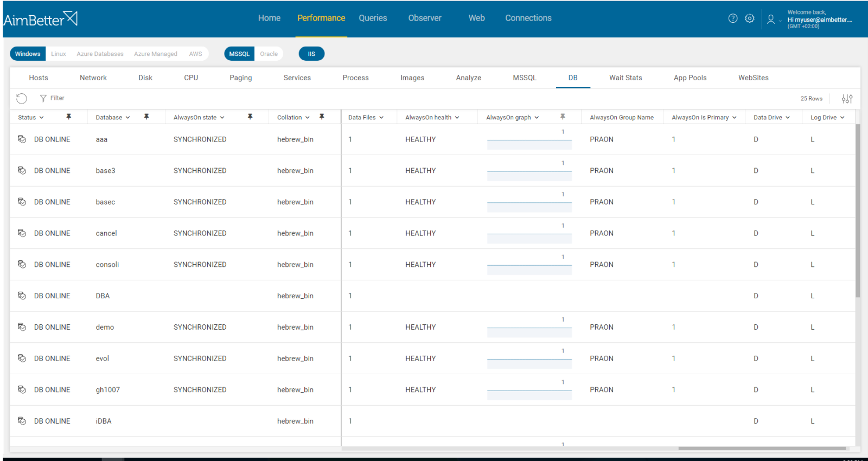Switch platform to Linux
Image resolution: width=868 pixels, height=461 pixels.
click(59, 54)
